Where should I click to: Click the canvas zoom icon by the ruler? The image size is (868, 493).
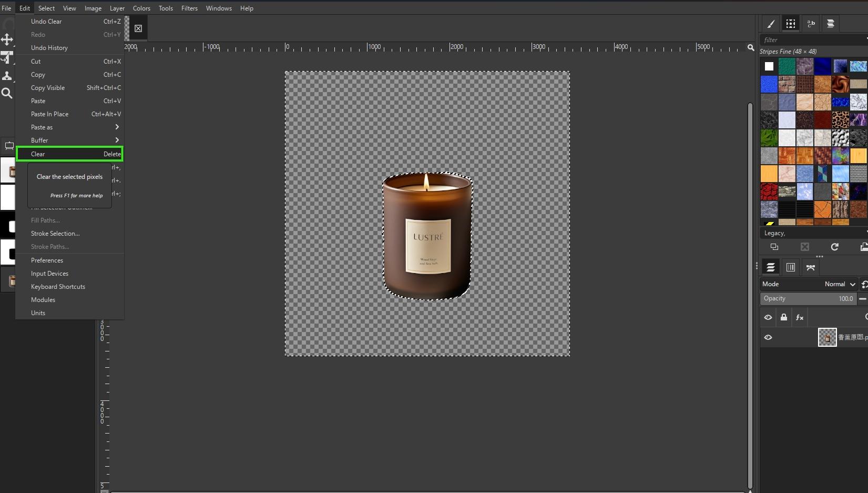click(x=751, y=48)
